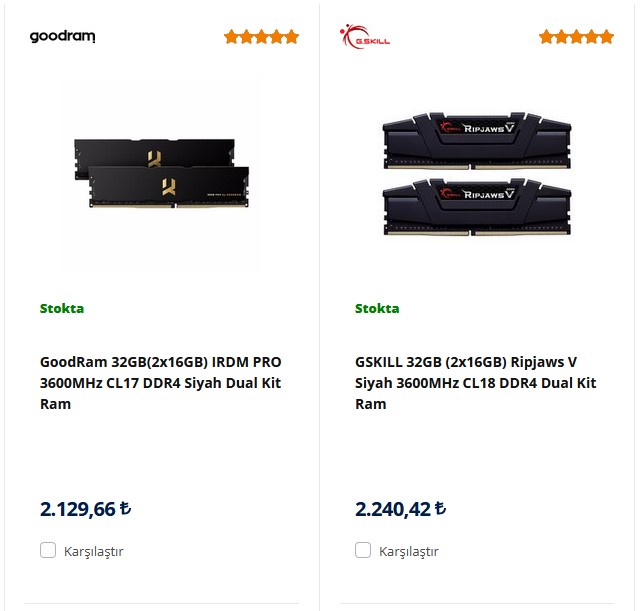Click the G.SKILL brand logo
The image size is (643, 611).
364,37
